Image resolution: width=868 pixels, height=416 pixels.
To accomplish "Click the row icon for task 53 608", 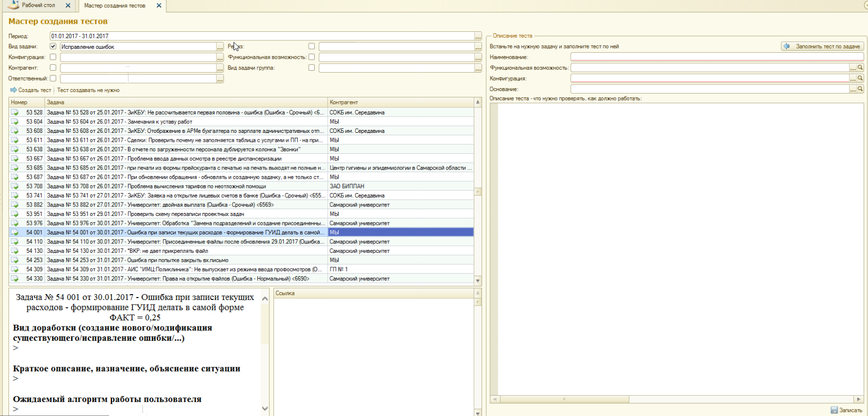I will 15,131.
